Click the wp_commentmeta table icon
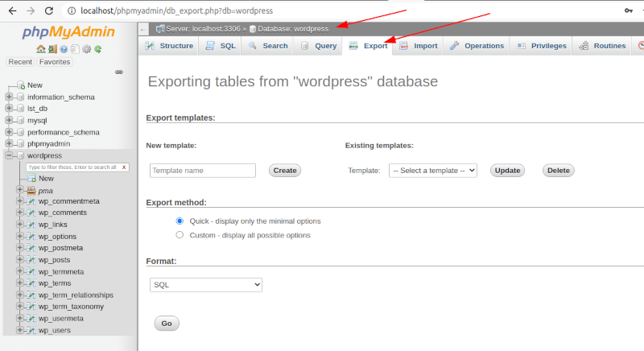 (31, 201)
